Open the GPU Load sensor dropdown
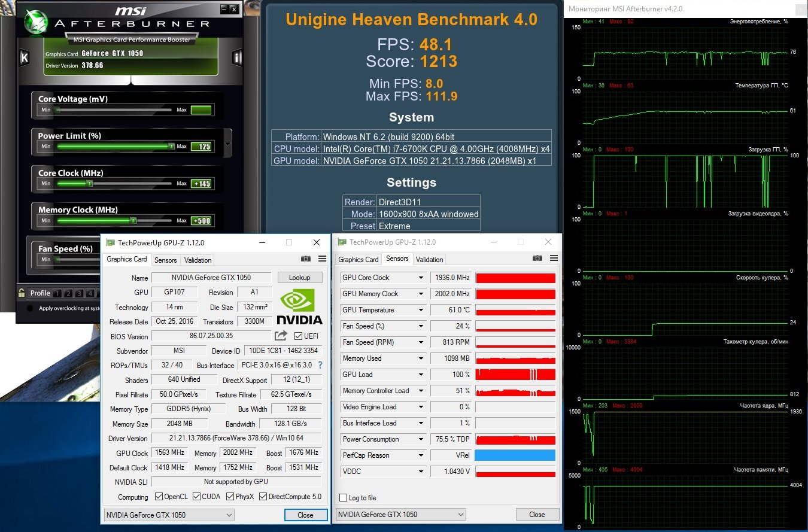This screenshot has height=532, width=808. pyautogui.click(x=421, y=375)
